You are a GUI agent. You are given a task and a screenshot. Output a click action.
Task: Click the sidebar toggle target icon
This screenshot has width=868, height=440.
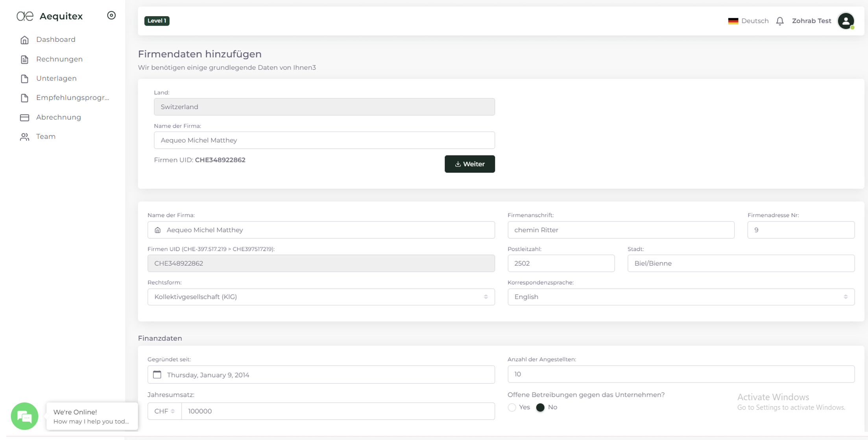tap(111, 15)
